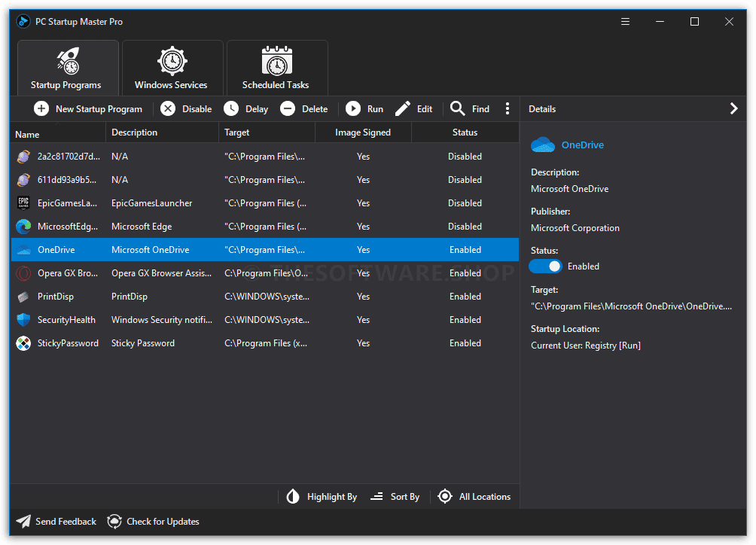
Task: Click the Opera GX row icon
Action: click(x=23, y=273)
